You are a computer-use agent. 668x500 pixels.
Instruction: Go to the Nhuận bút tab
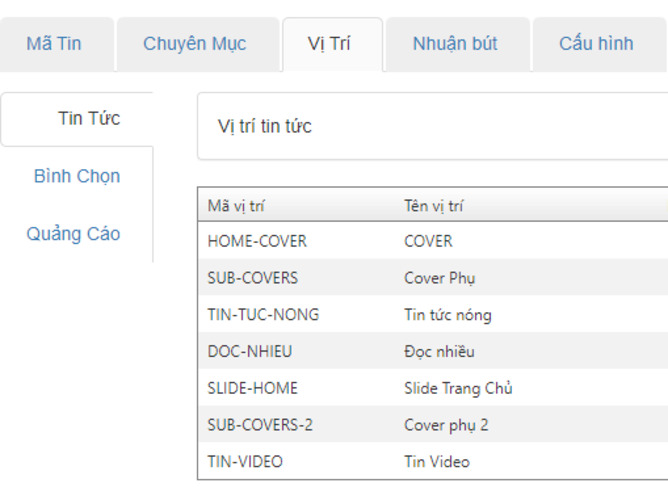pyautogui.click(x=455, y=44)
